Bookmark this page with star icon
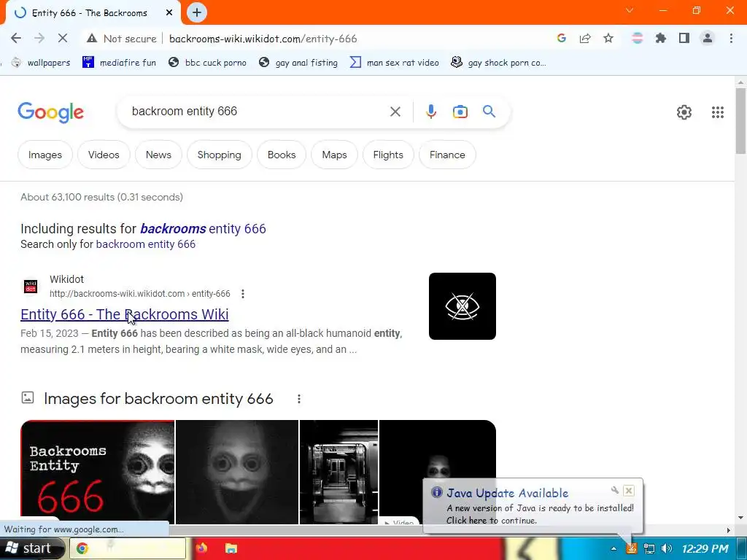The height and width of the screenshot is (560, 747). pyautogui.click(x=608, y=39)
